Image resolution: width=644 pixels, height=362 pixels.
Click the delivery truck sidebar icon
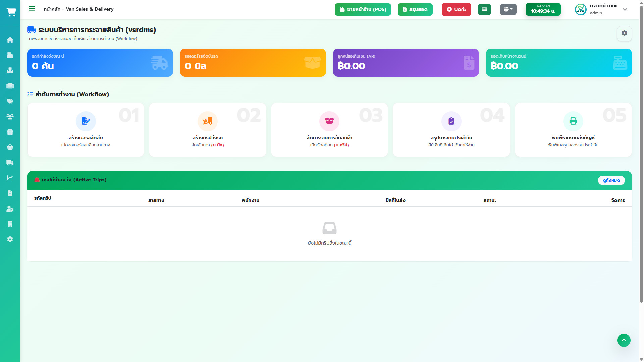tap(10, 163)
